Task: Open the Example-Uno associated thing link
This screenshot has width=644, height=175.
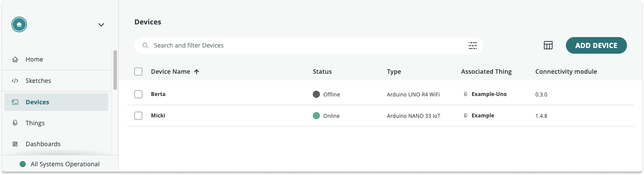Action: pyautogui.click(x=489, y=94)
